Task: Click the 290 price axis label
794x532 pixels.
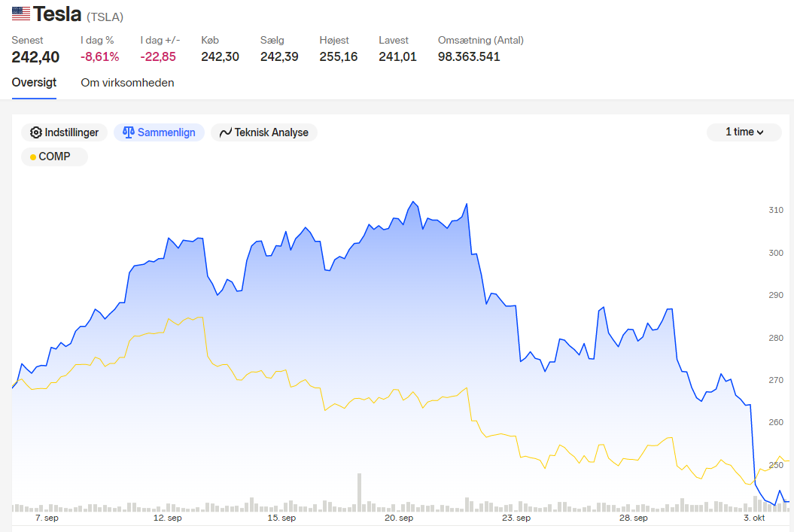Action: pyautogui.click(x=776, y=295)
